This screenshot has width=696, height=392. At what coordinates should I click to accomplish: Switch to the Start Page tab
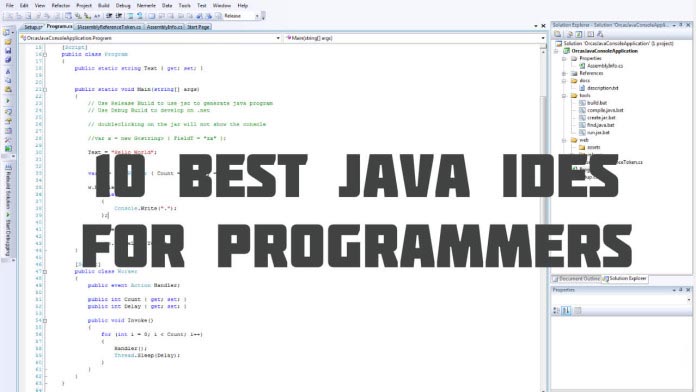pyautogui.click(x=198, y=27)
